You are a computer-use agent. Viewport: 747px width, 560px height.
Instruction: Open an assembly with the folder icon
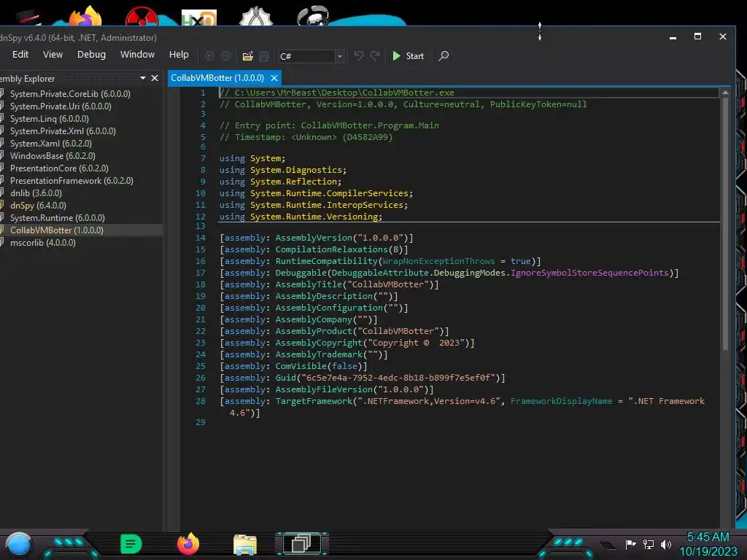pos(248,56)
